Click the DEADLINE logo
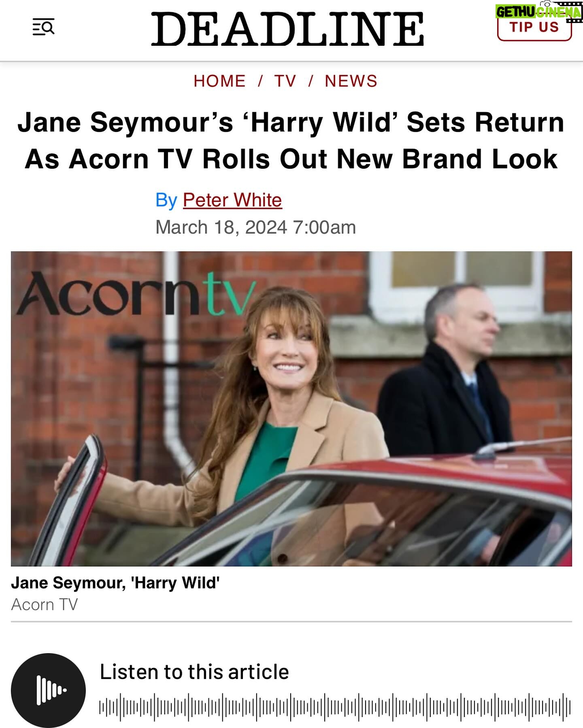The image size is (583, 728). pyautogui.click(x=288, y=29)
